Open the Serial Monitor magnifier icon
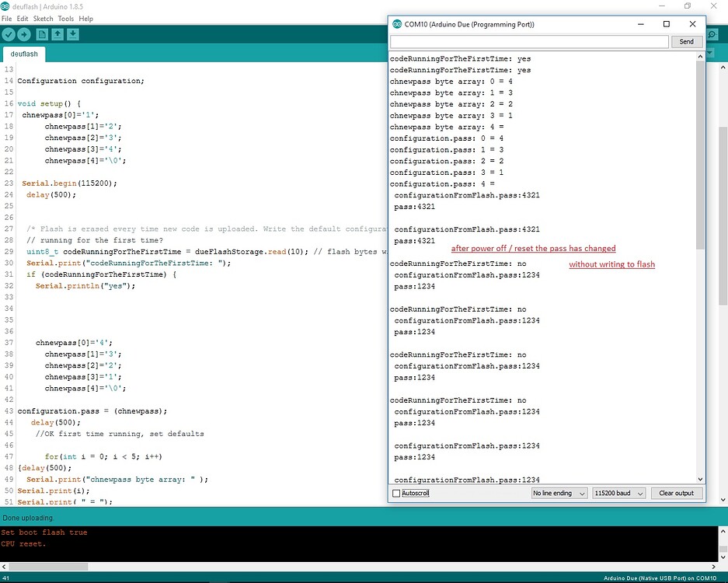Screen dimensions: 728x583 [x=711, y=34]
